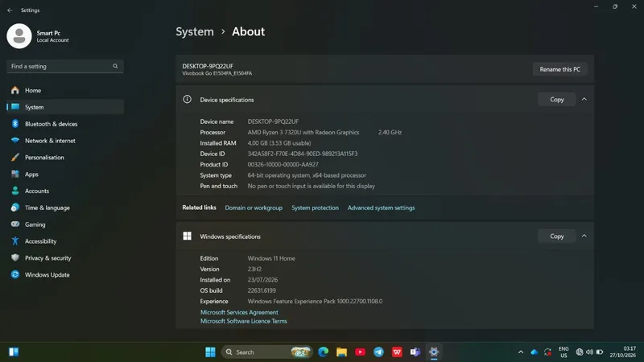
Task: Open Accessibility settings
Action: 65,241
